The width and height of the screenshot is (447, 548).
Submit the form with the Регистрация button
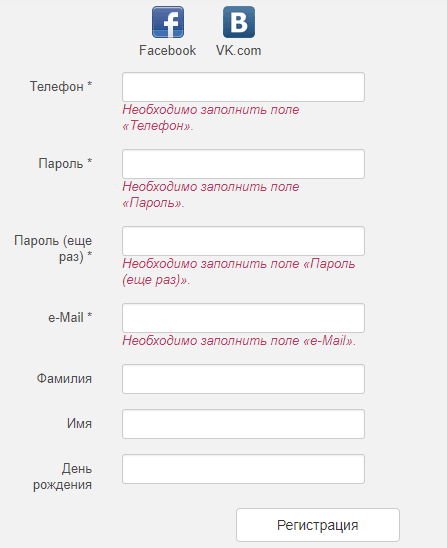tap(318, 525)
